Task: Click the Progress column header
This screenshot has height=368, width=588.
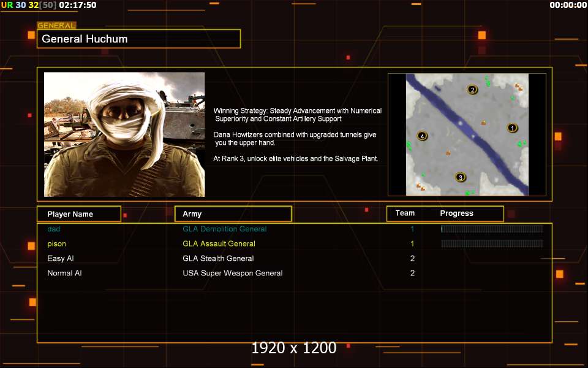Action: tap(456, 213)
